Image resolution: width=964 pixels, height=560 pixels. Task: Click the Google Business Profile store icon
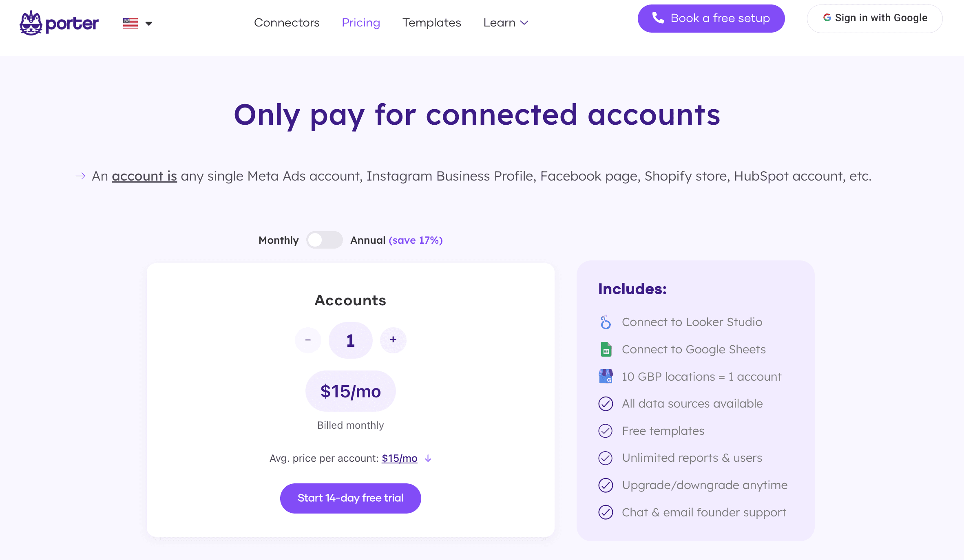point(606,377)
